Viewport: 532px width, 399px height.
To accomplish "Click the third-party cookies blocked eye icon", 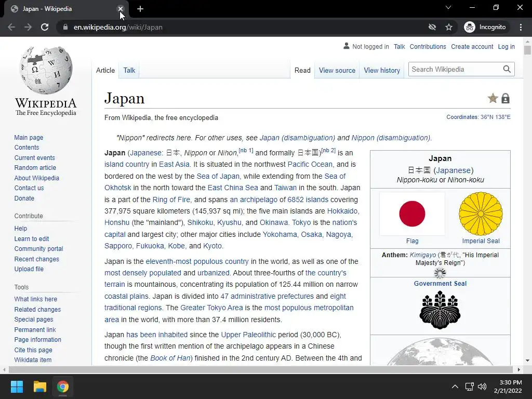I will pyautogui.click(x=432, y=27).
